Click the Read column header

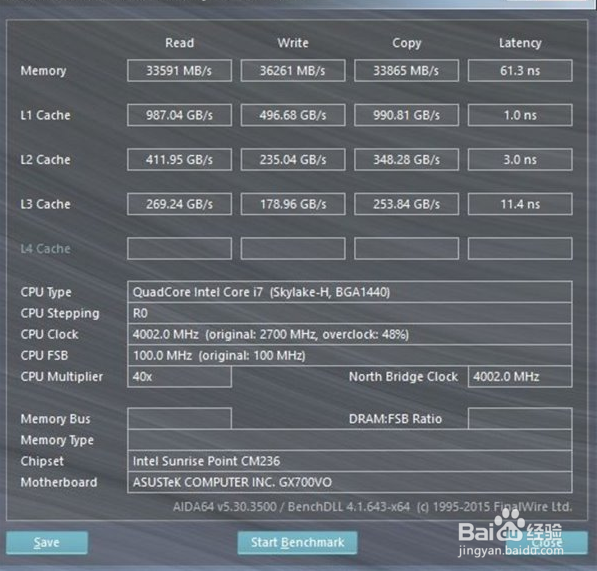point(179,43)
